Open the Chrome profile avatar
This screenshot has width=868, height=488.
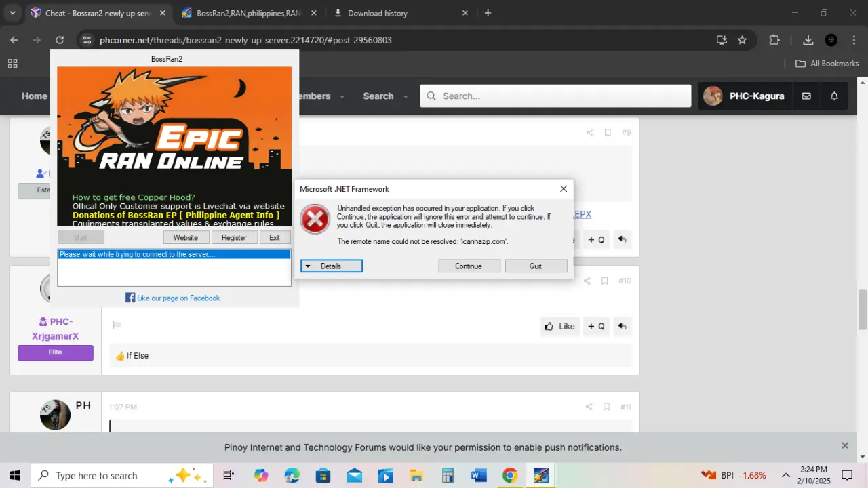point(831,40)
